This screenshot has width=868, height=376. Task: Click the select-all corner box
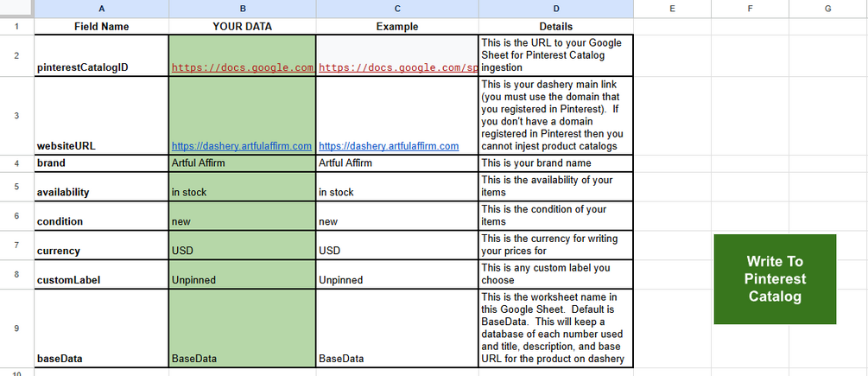pos(16,9)
